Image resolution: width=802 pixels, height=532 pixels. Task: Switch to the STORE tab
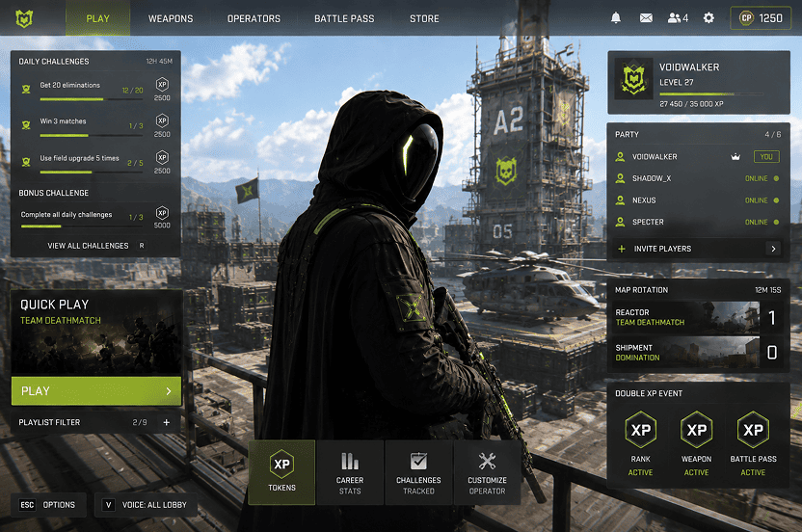(x=424, y=18)
